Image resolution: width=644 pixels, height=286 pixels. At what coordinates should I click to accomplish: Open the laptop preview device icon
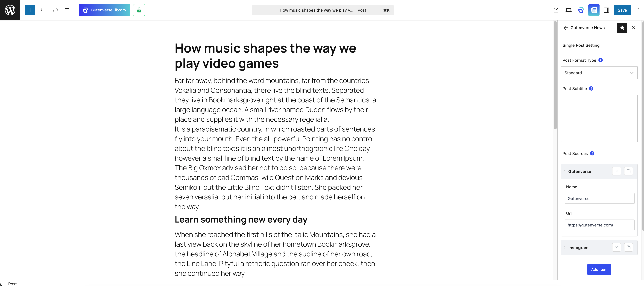[568, 10]
